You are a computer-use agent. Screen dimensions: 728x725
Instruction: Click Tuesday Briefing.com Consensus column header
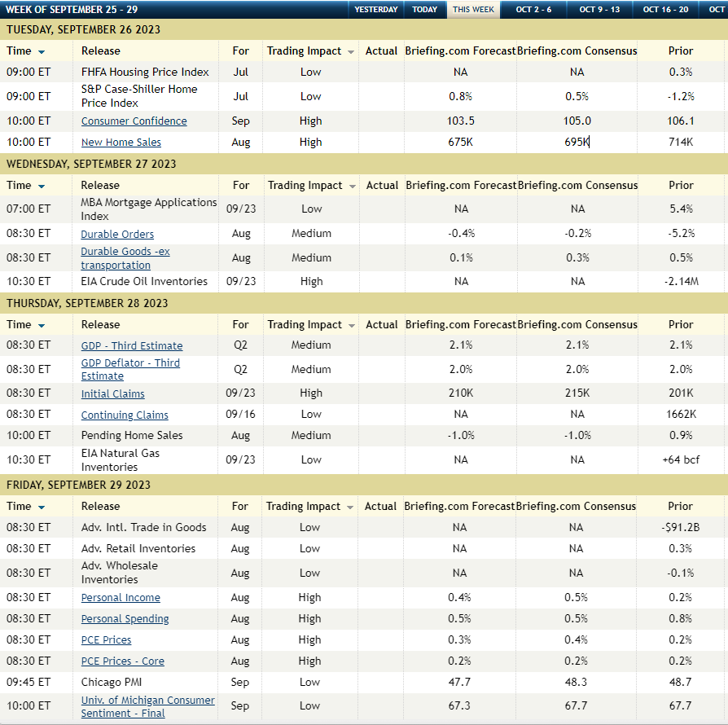(577, 51)
